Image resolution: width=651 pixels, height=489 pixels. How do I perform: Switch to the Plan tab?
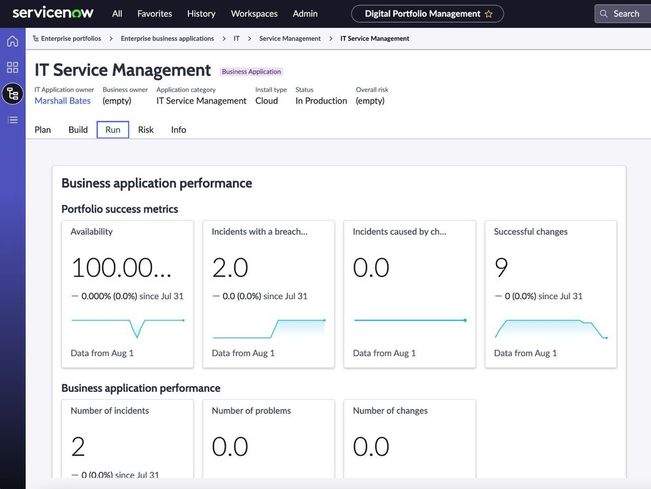(x=43, y=130)
